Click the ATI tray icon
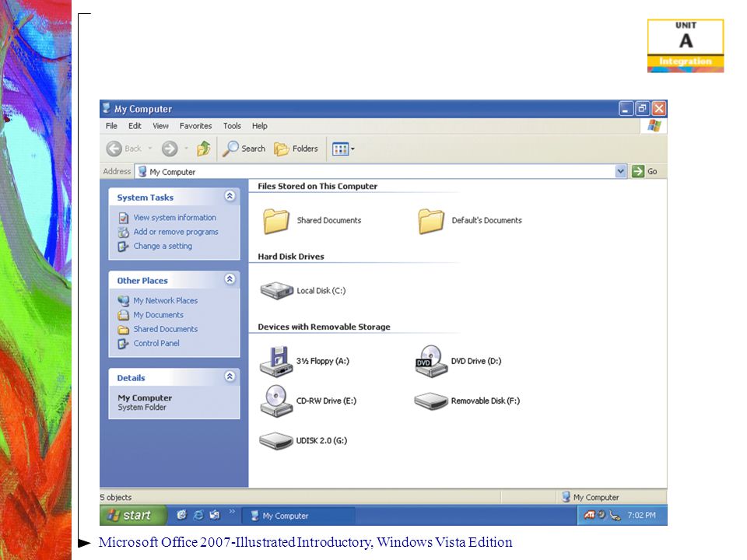747x560 pixels. [x=589, y=515]
